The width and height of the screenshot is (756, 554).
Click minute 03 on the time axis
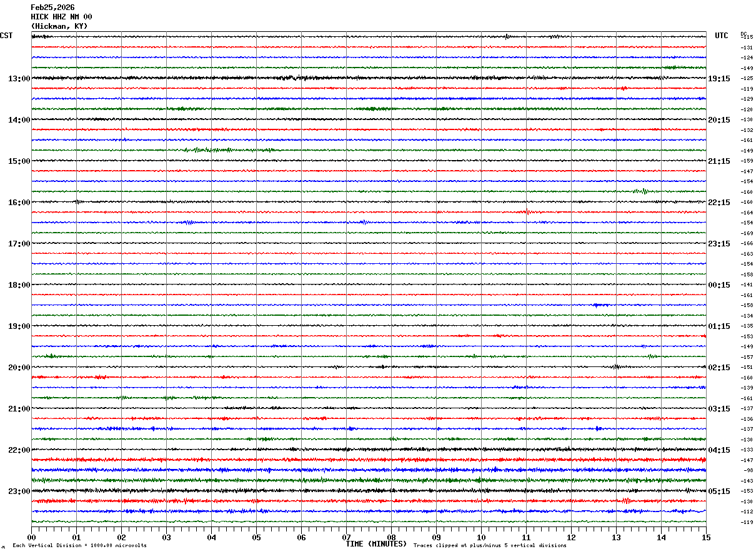point(166,537)
